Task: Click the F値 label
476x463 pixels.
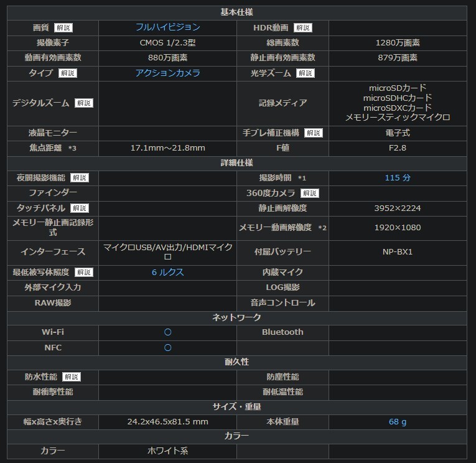Action: 282,148
